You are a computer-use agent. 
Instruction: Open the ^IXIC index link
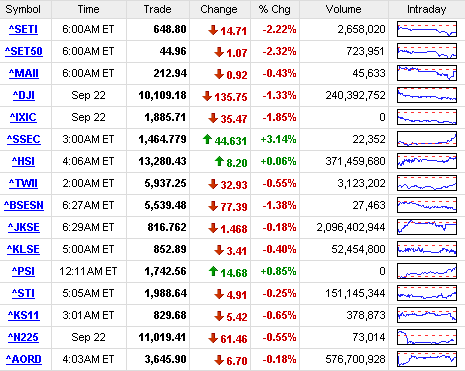(23, 117)
